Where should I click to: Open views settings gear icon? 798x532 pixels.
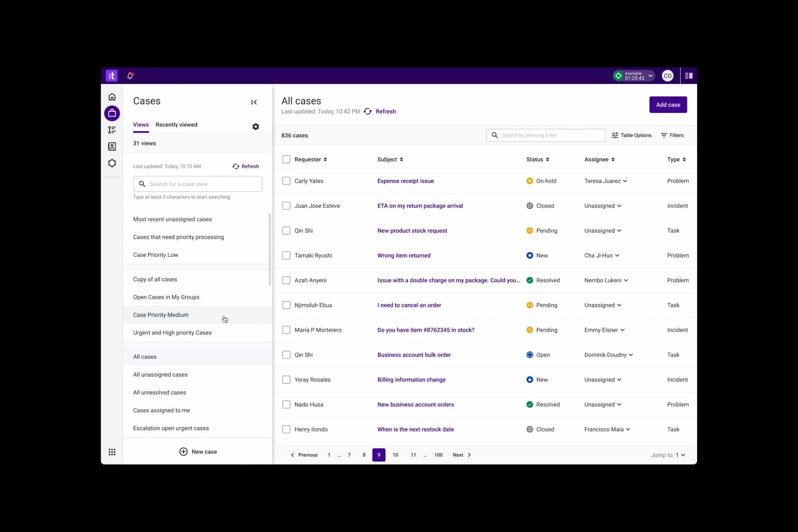click(x=255, y=127)
